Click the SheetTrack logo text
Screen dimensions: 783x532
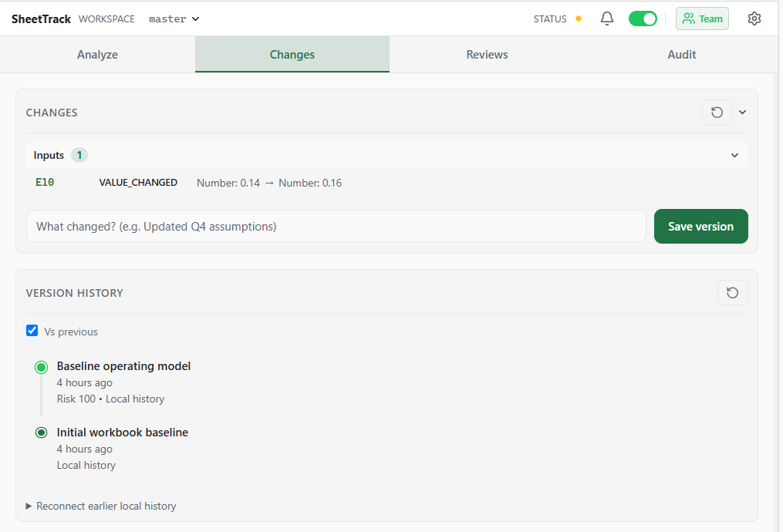coord(41,19)
